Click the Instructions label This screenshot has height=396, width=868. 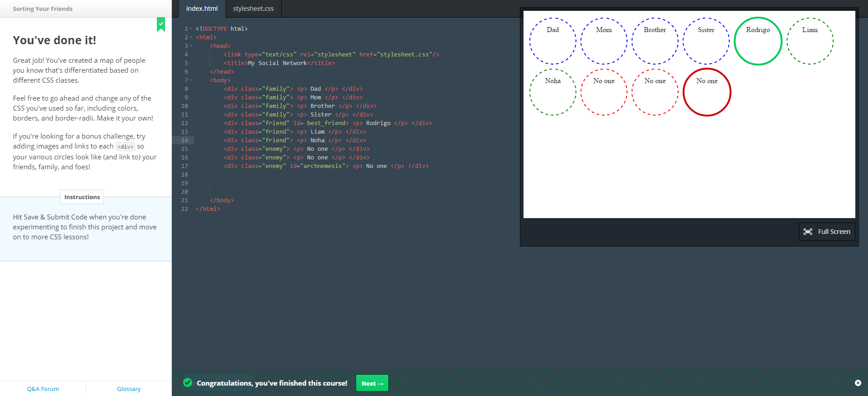82,197
